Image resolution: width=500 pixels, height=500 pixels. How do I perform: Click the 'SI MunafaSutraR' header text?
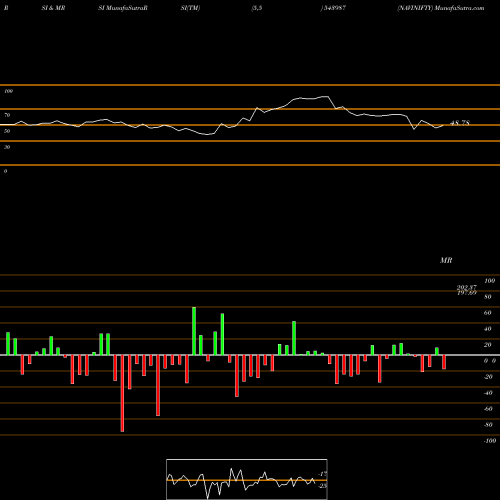tap(123, 8)
